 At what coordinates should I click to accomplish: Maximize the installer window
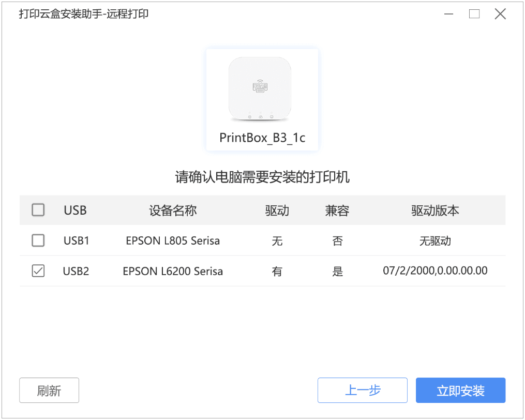pos(474,14)
